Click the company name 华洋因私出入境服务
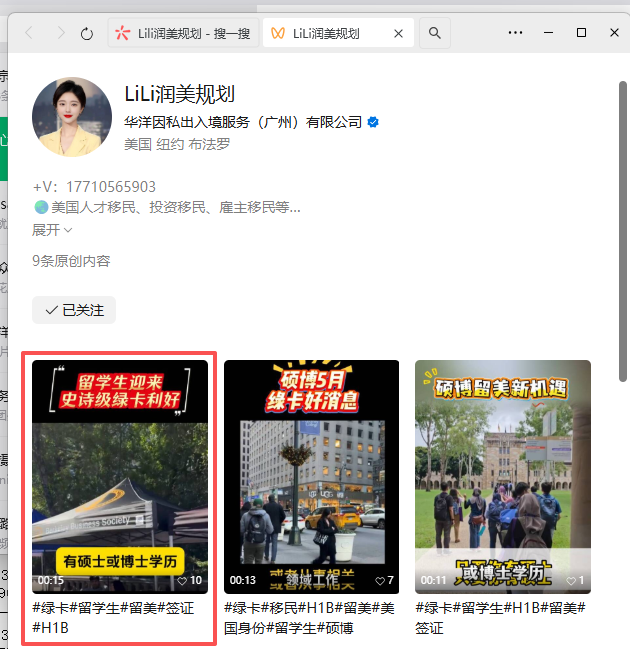The height and width of the screenshot is (649, 630). point(243,122)
